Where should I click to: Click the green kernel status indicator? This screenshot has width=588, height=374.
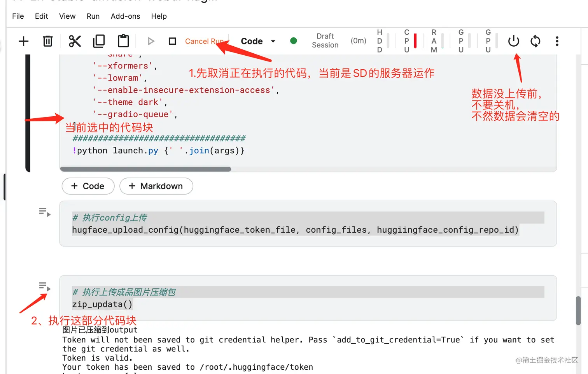tap(294, 40)
